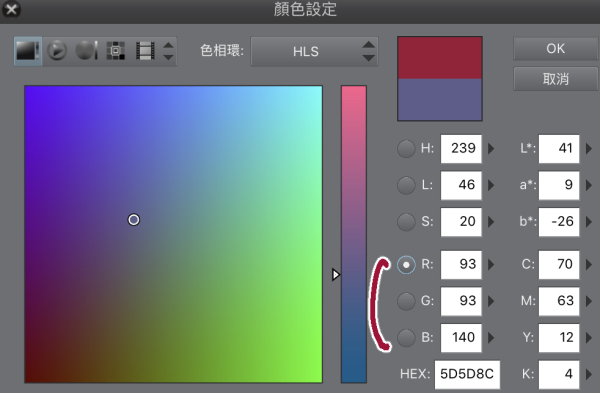The height and width of the screenshot is (393, 600).
Task: Click the H value field showing 239
Action: (461, 148)
